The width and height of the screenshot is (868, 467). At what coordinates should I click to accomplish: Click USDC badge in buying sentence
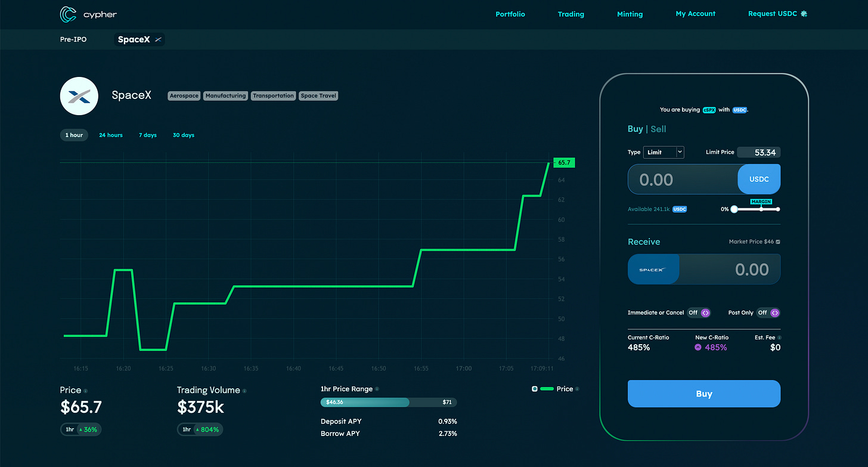(x=739, y=110)
